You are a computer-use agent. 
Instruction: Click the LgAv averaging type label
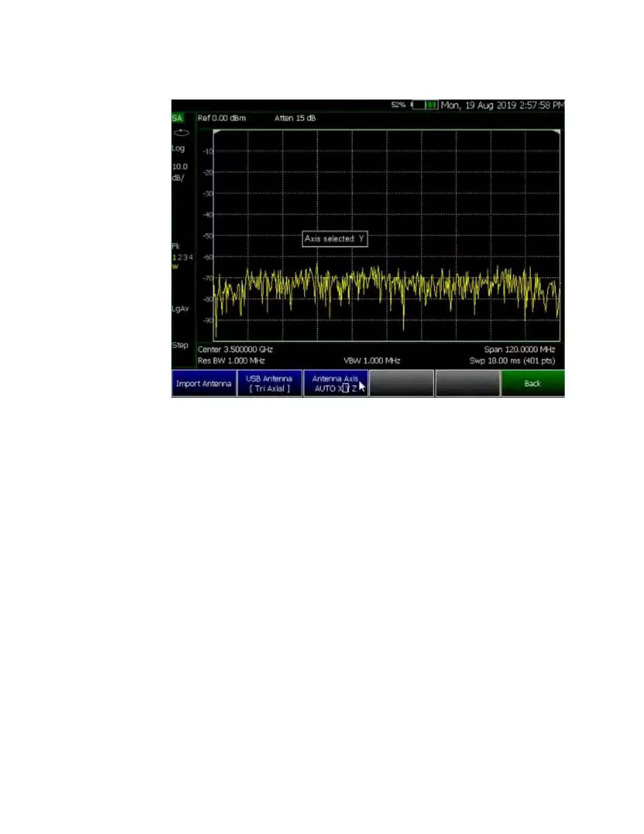pos(180,309)
